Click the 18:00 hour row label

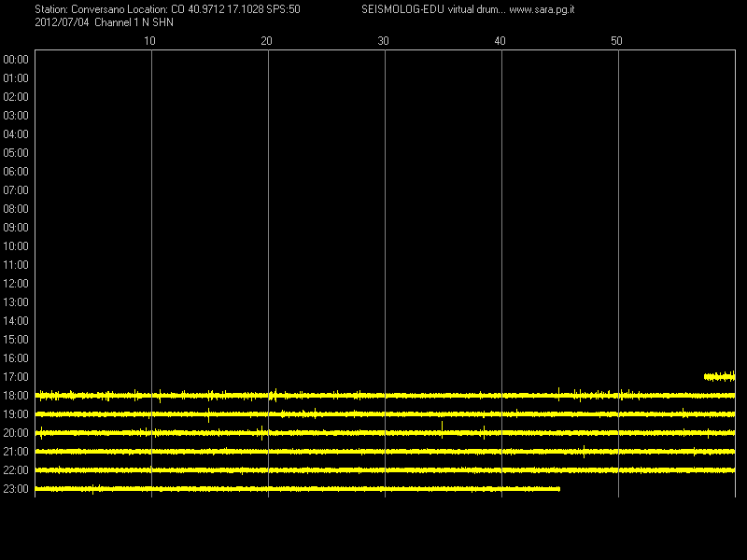tap(16, 395)
